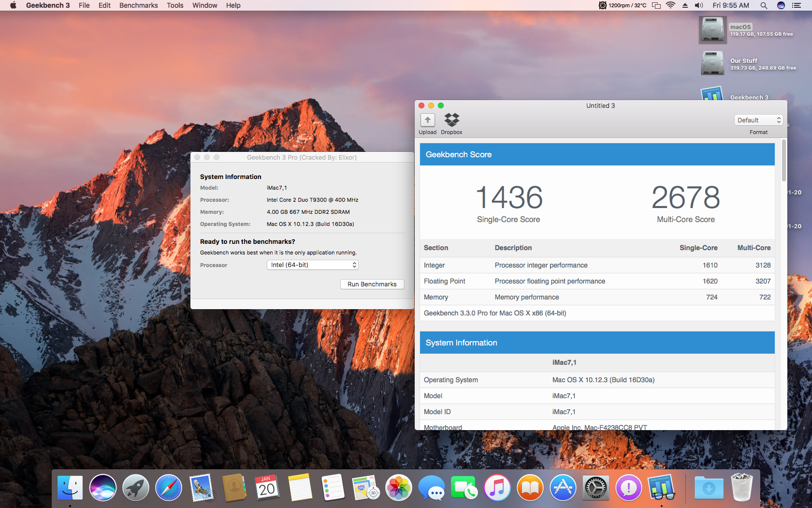Open Siri from the Dock

[103, 488]
